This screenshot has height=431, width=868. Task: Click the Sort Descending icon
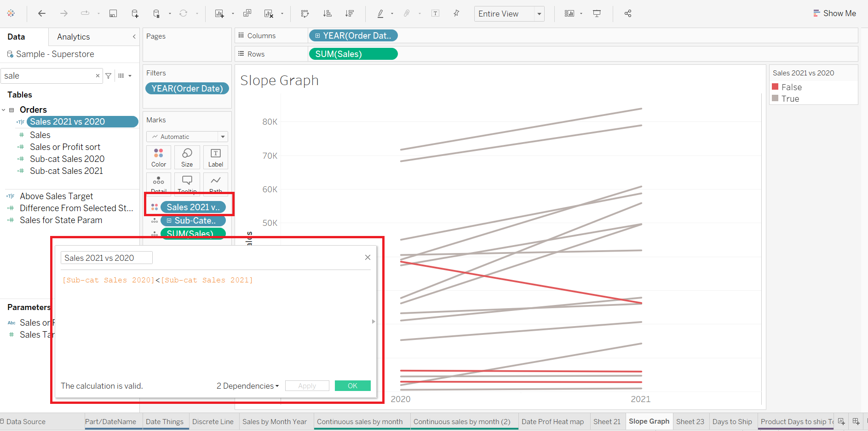(350, 13)
